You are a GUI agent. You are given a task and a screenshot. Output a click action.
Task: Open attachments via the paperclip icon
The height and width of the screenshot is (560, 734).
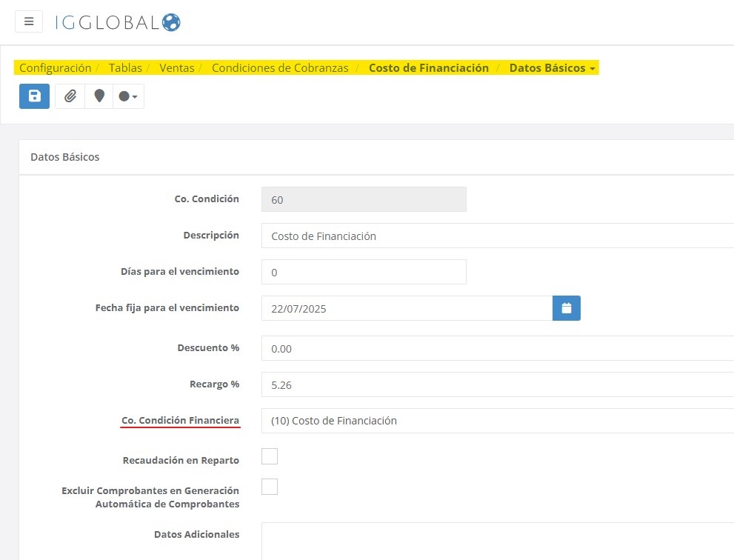pyautogui.click(x=70, y=96)
